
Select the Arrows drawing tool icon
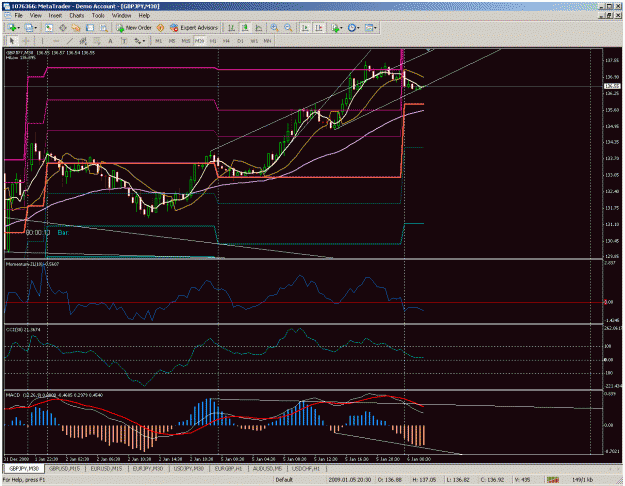[x=138, y=41]
